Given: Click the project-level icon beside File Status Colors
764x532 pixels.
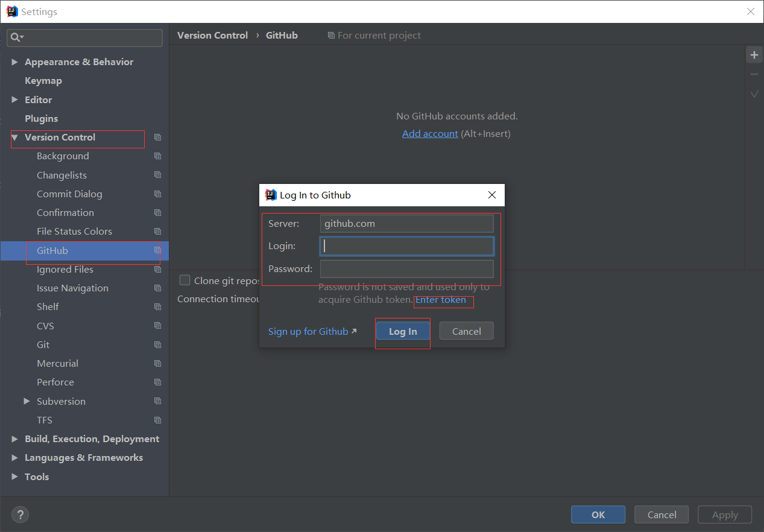Looking at the screenshot, I should (x=157, y=232).
